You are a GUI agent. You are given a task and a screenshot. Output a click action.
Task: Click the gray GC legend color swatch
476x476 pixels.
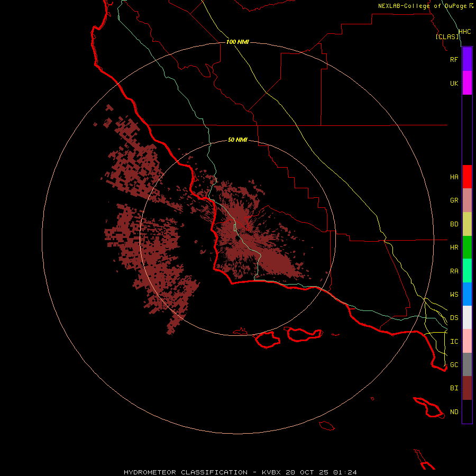click(467, 364)
